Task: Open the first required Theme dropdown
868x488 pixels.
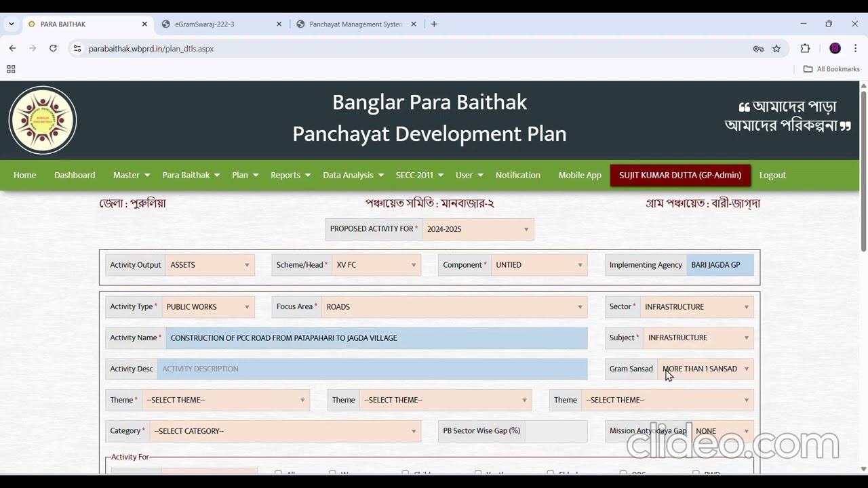Action: (x=226, y=400)
